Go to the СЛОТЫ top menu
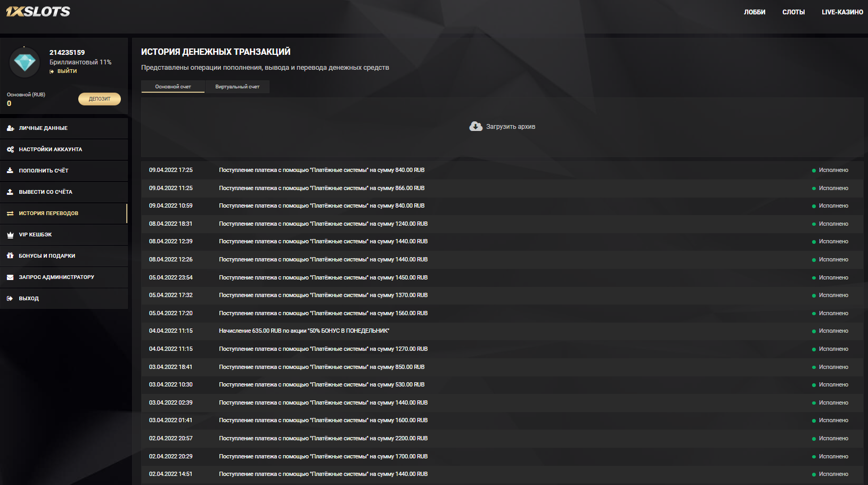The width and height of the screenshot is (868, 485). [793, 12]
